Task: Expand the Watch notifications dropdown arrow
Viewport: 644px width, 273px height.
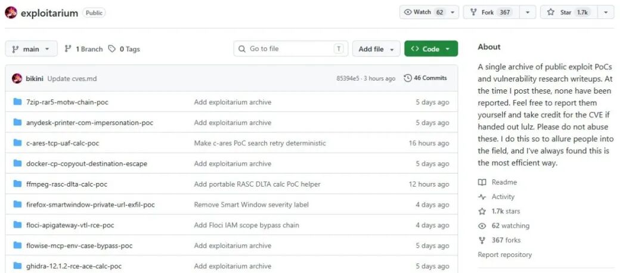Action: (453, 13)
